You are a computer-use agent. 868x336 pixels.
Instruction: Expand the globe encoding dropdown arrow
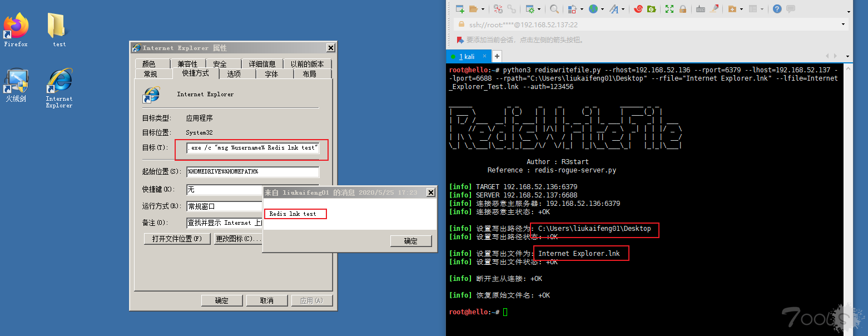click(602, 9)
